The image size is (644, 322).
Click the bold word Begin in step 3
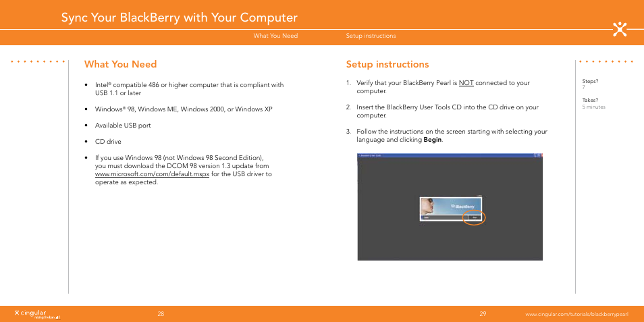(433, 140)
